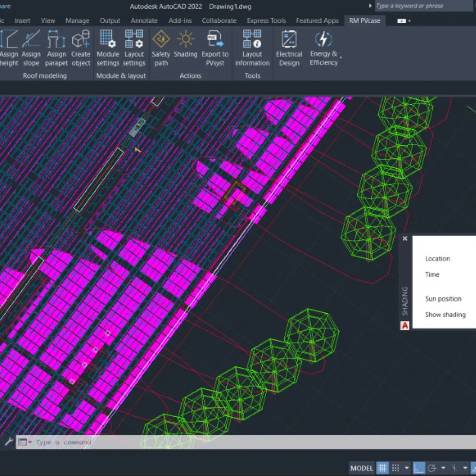Open Electrical Design

[289, 48]
